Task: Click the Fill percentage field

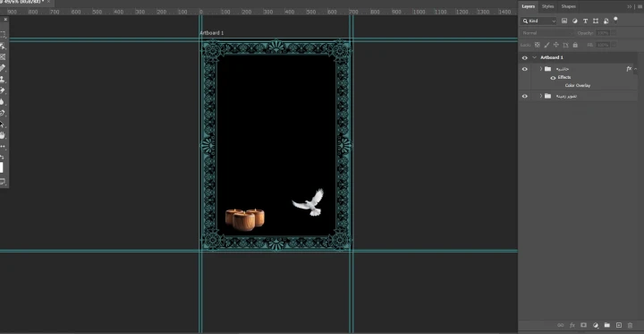Action: click(x=603, y=45)
